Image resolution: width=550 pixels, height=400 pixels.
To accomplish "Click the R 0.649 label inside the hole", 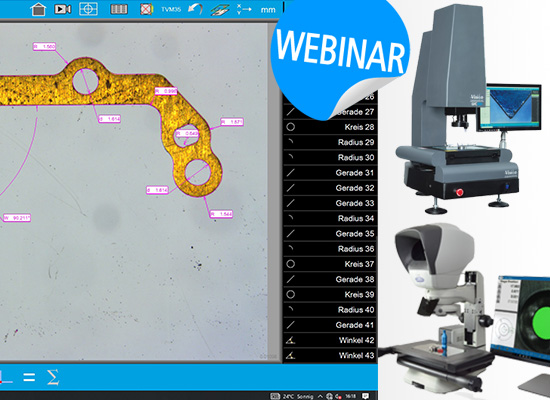I will (x=187, y=134).
